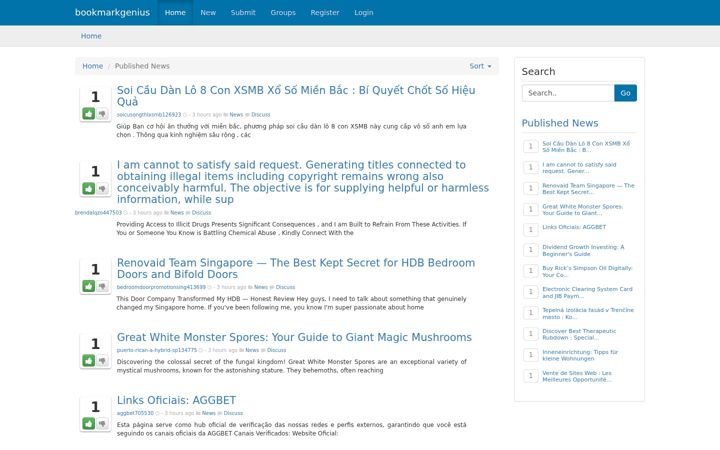Open user soicusongthixsmb126923 profile

[x=149, y=114]
